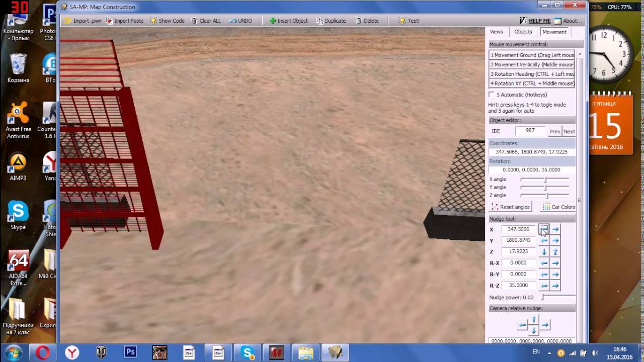The height and width of the screenshot is (362, 644).
Task: Undo last action with UNDO
Action: pos(241,21)
